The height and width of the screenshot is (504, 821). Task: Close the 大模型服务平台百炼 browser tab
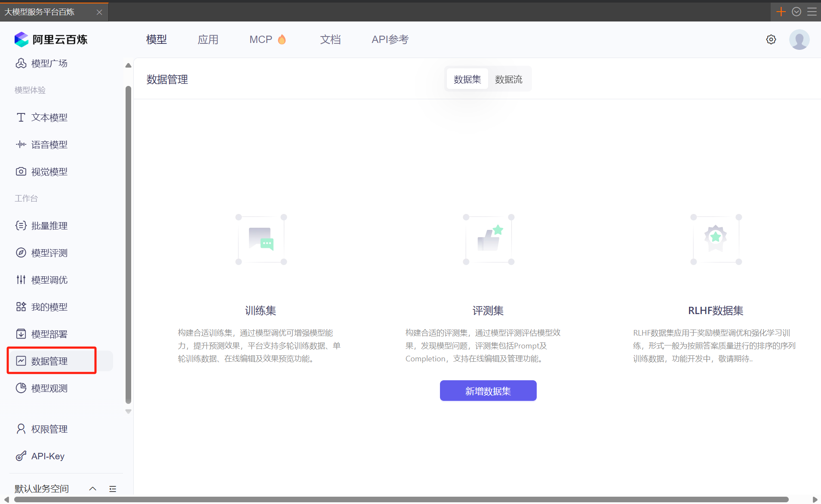click(x=99, y=12)
